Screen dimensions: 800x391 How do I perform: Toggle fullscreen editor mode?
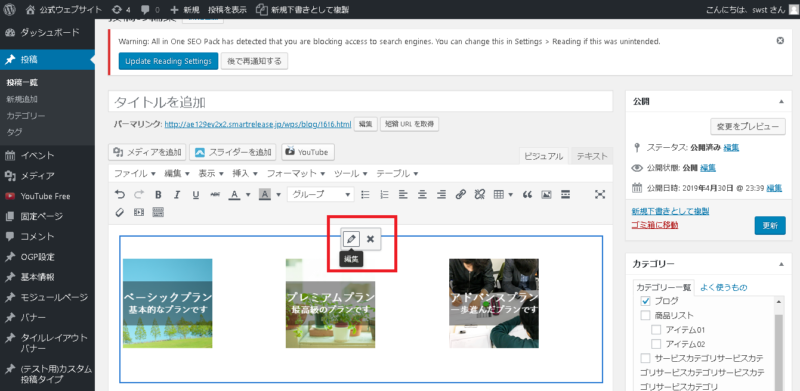tap(601, 194)
